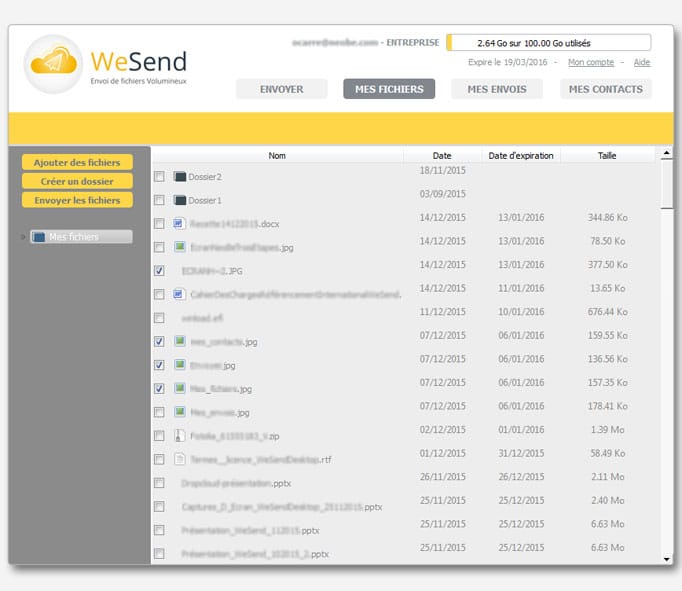Sort files by the Taille column header
Viewport: 682px width, 591px height.
[x=607, y=155]
